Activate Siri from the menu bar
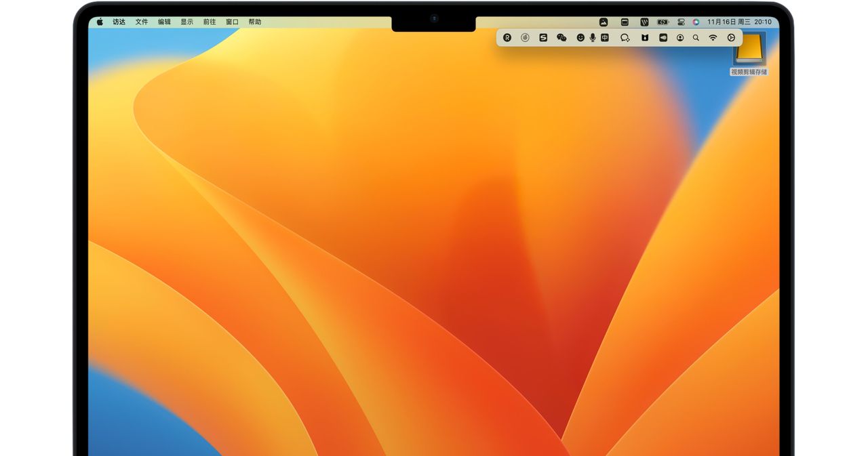This screenshot has height=456, width=868. tap(696, 22)
